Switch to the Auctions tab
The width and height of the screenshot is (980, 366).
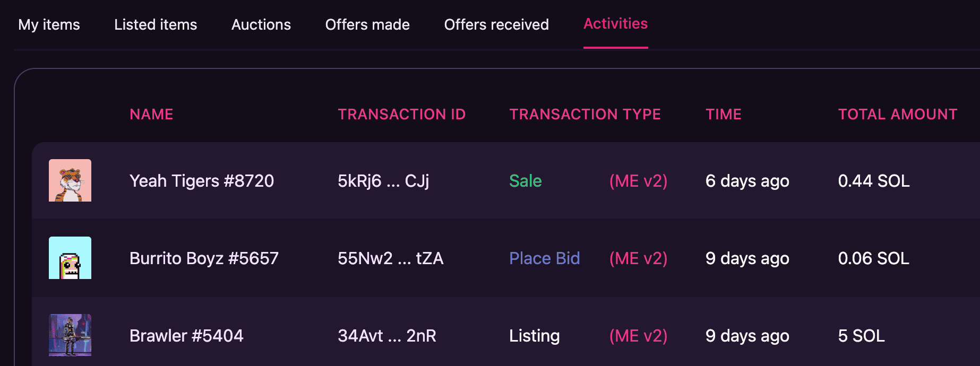pyautogui.click(x=261, y=24)
